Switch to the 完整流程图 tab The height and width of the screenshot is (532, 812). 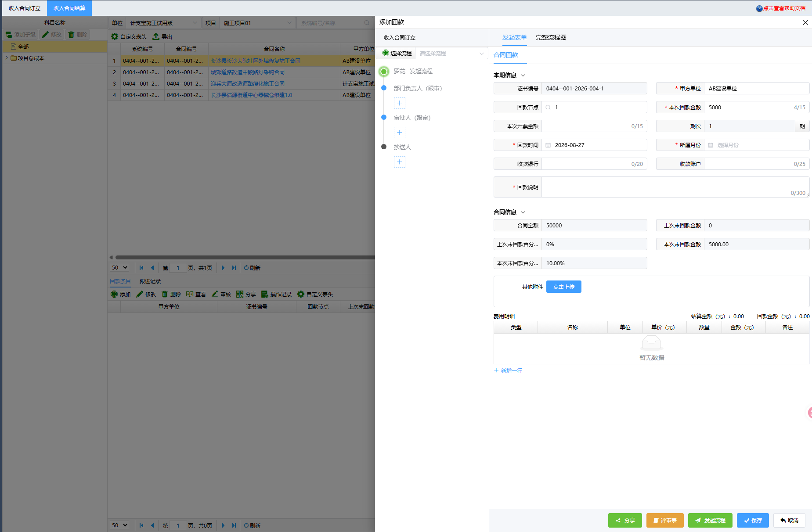point(551,38)
